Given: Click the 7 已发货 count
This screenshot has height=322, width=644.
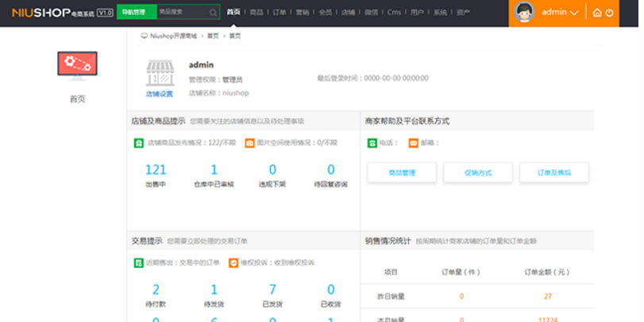Looking at the screenshot, I should [x=272, y=289].
